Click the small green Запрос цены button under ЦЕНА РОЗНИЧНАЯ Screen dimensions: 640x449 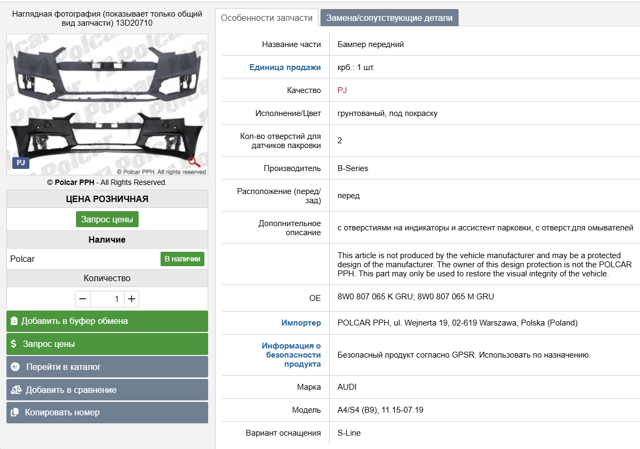(107, 219)
